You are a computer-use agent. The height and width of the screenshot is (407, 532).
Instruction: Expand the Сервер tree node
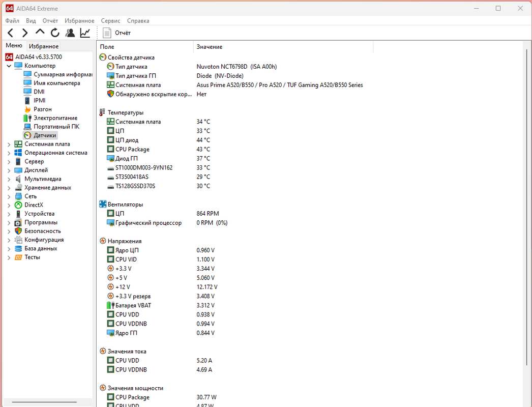(9, 162)
